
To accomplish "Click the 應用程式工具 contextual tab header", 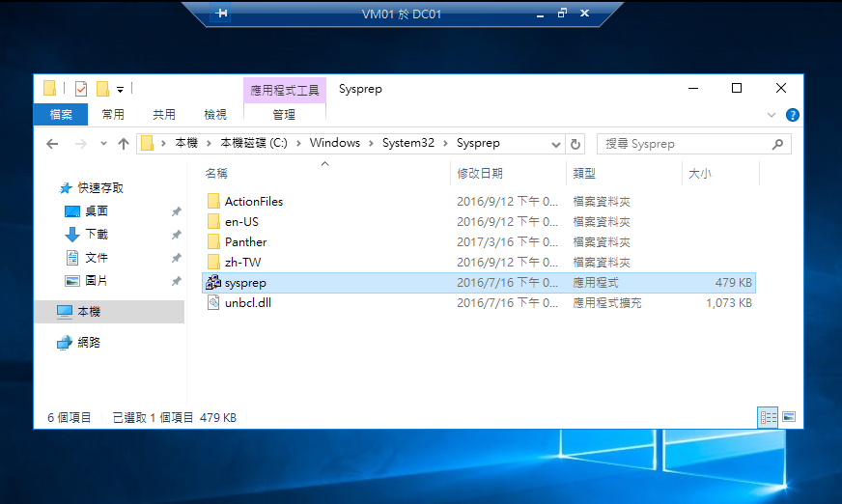I will [285, 90].
